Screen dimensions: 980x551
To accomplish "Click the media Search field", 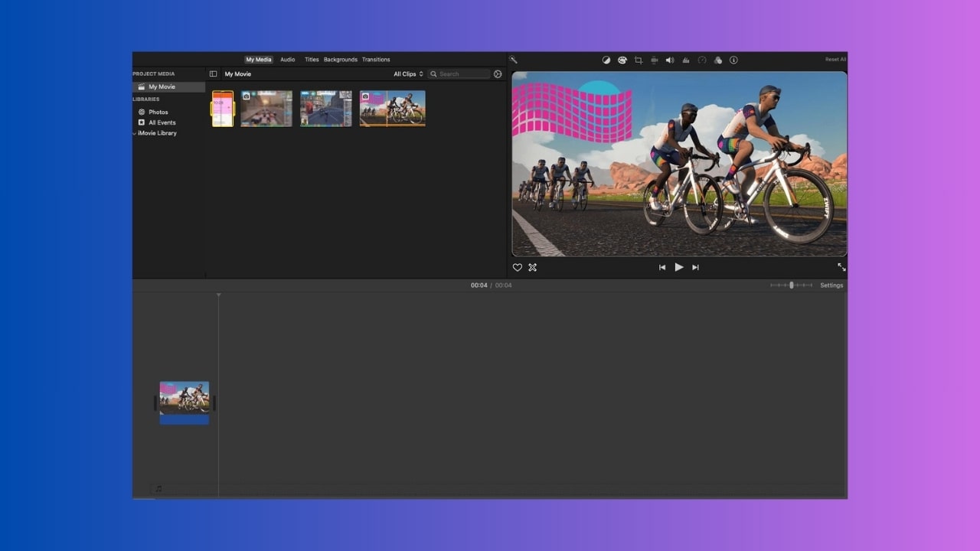I will 459,74.
